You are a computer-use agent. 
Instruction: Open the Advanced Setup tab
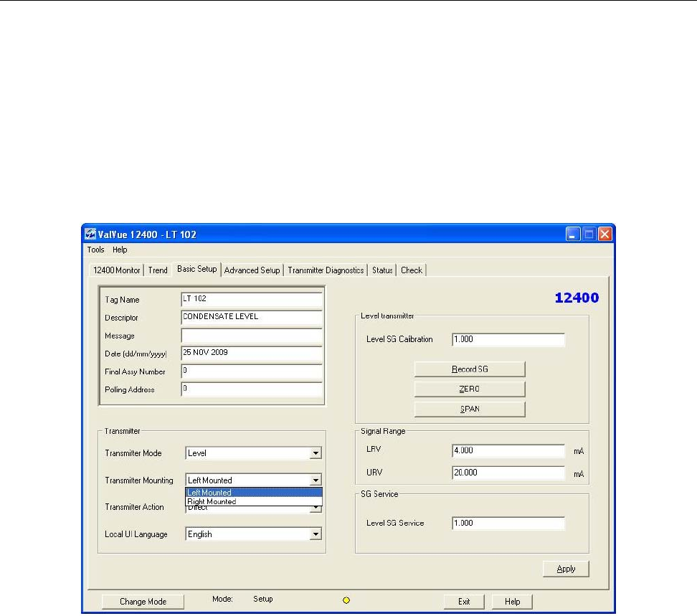click(252, 270)
